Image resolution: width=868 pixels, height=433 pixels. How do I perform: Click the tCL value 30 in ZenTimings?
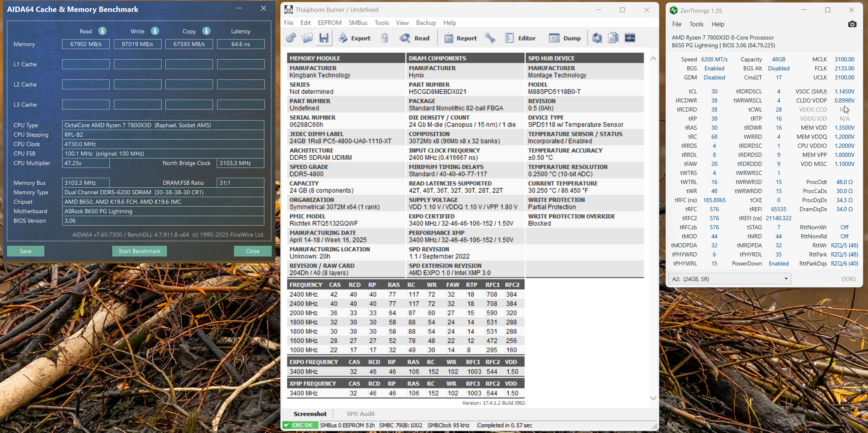click(714, 91)
